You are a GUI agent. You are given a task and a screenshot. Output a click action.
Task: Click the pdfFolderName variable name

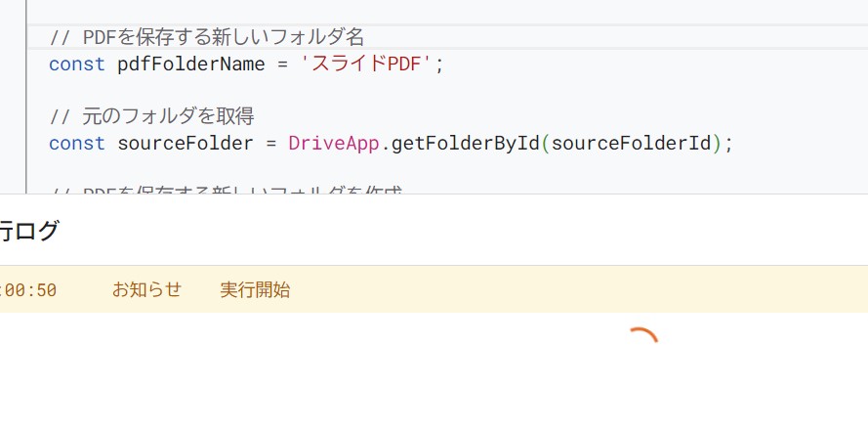coord(190,65)
